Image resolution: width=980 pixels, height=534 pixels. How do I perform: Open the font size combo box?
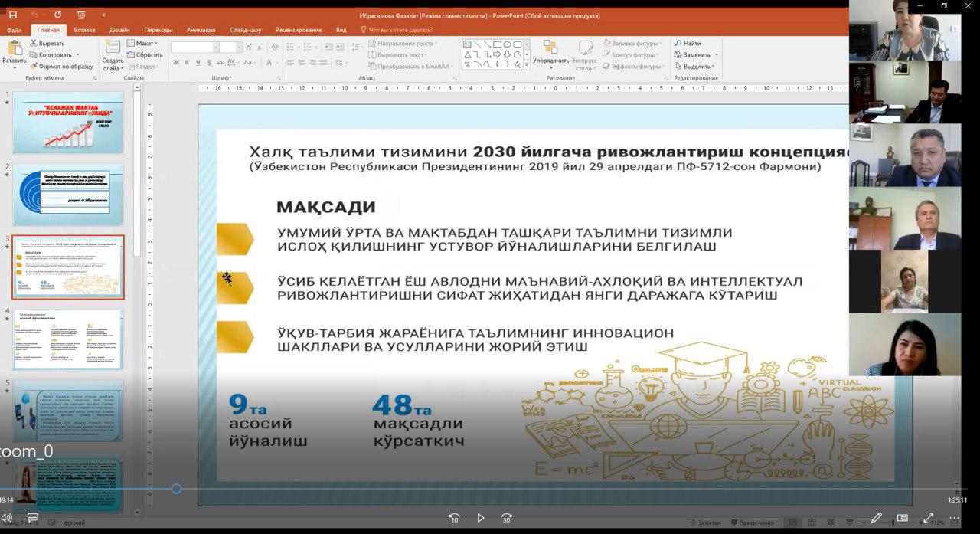(231, 47)
